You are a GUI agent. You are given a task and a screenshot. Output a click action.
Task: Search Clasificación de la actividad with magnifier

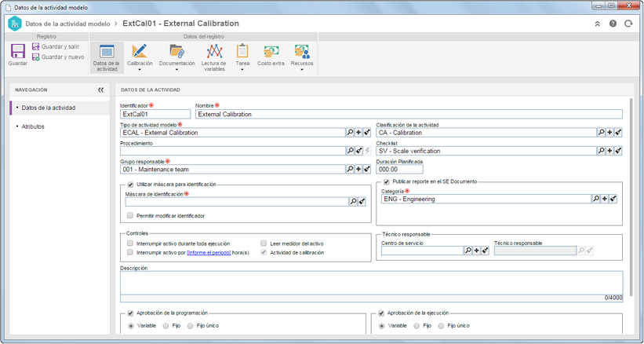(x=601, y=133)
